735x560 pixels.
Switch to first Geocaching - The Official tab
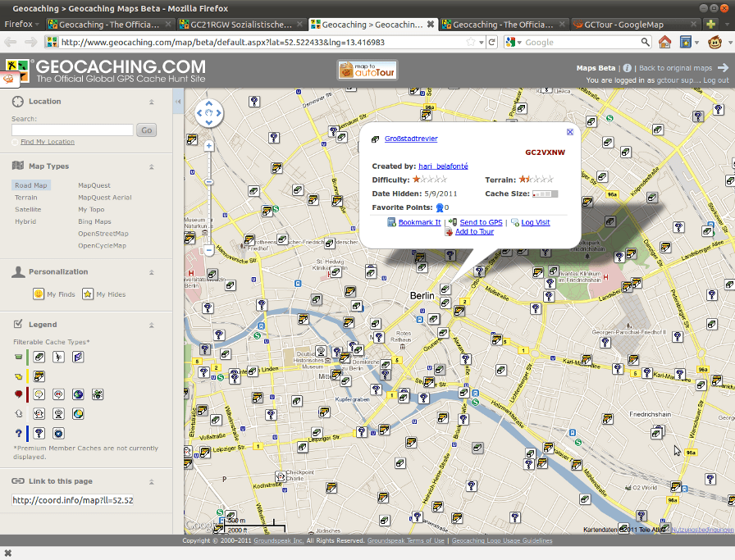(x=110, y=25)
